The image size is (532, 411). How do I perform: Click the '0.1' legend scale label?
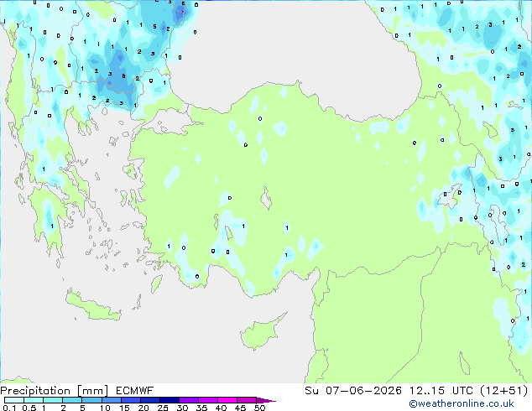point(9,408)
